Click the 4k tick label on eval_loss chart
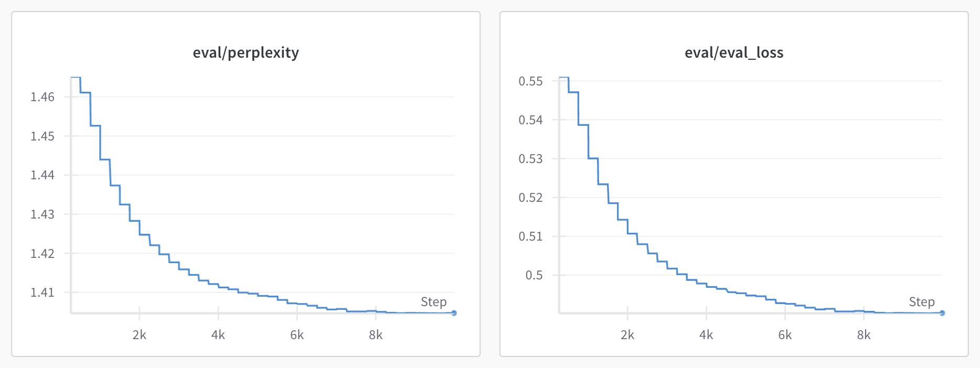This screenshot has height=368, width=980. tap(706, 335)
